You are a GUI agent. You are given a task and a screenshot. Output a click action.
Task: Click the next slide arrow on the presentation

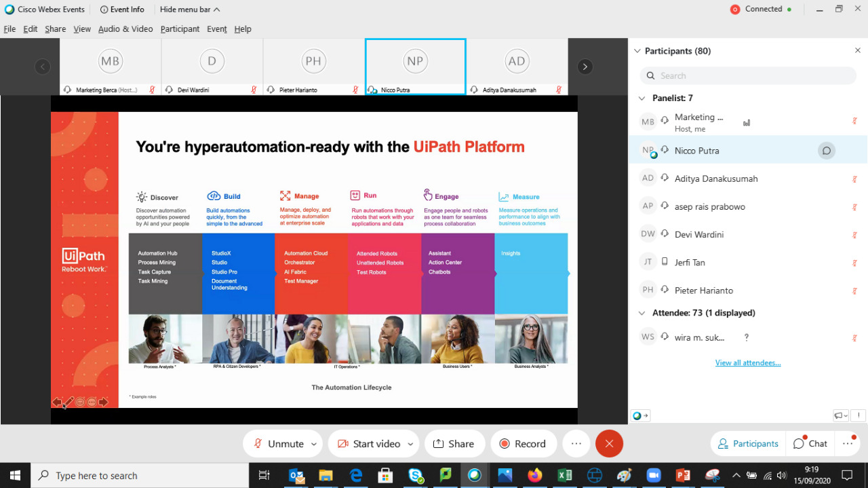pyautogui.click(x=103, y=402)
